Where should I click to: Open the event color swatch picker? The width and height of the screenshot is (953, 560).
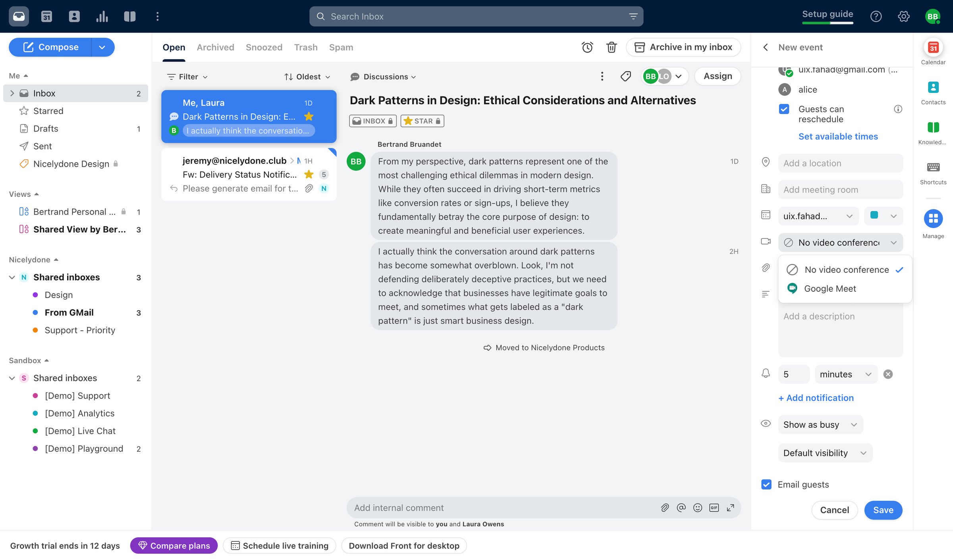(884, 216)
